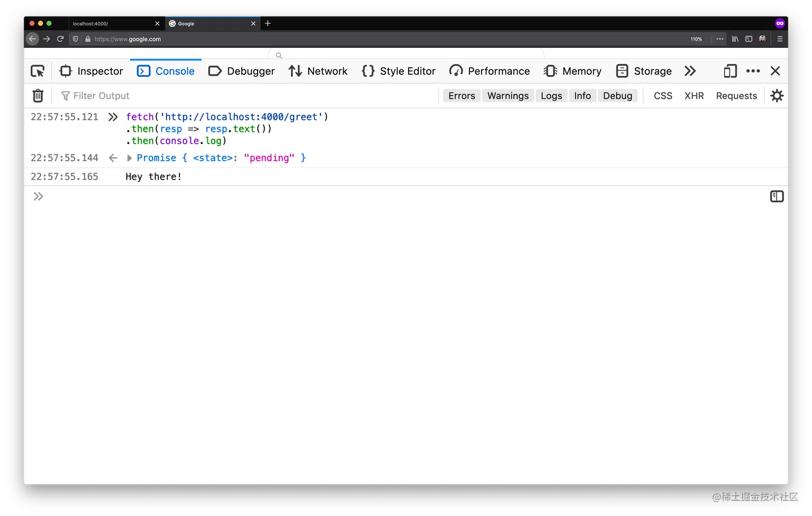Image resolution: width=812 pixels, height=516 pixels.
Task: Show site security lock info
Action: click(x=88, y=39)
